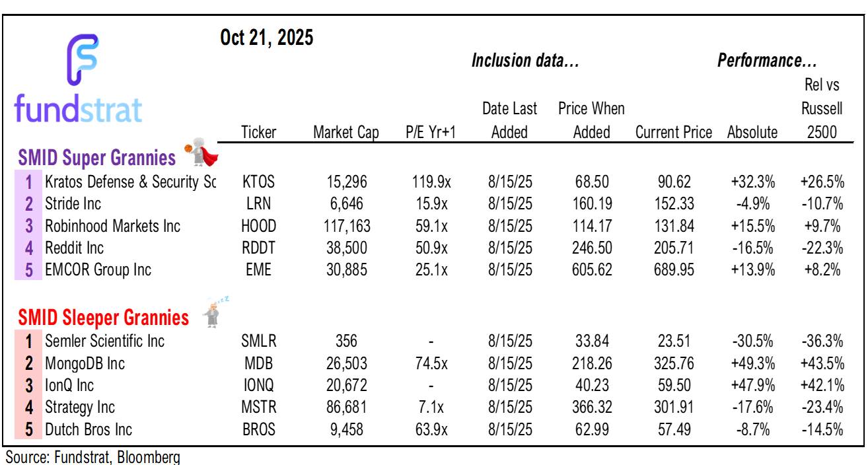Click the pink rank 5 cell for Dutch Bros

click(28, 430)
